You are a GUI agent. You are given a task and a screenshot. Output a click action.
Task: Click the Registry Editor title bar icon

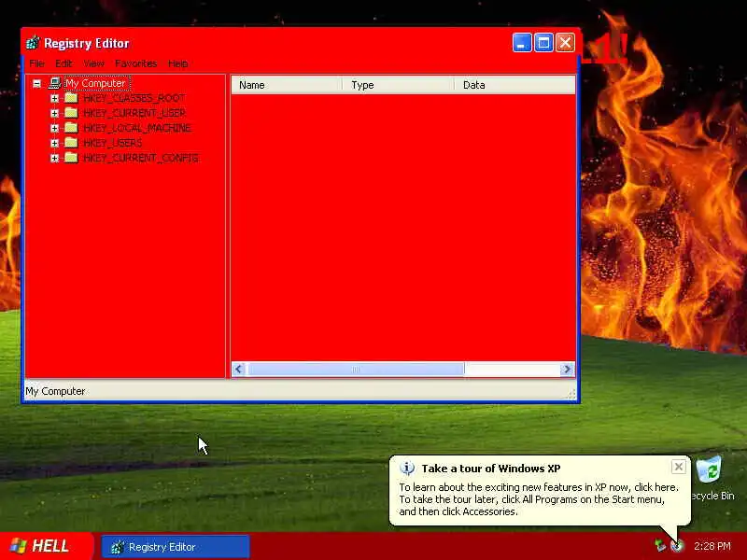pyautogui.click(x=33, y=43)
